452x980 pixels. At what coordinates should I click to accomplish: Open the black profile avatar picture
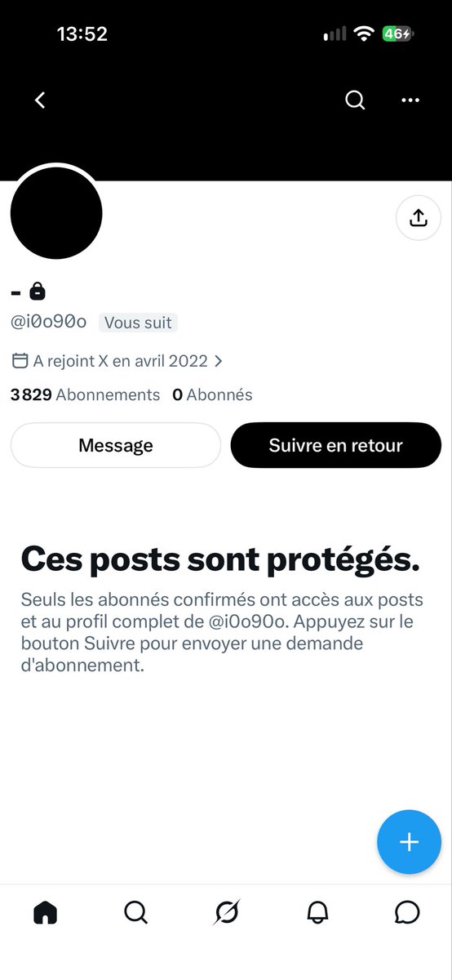tap(56, 213)
